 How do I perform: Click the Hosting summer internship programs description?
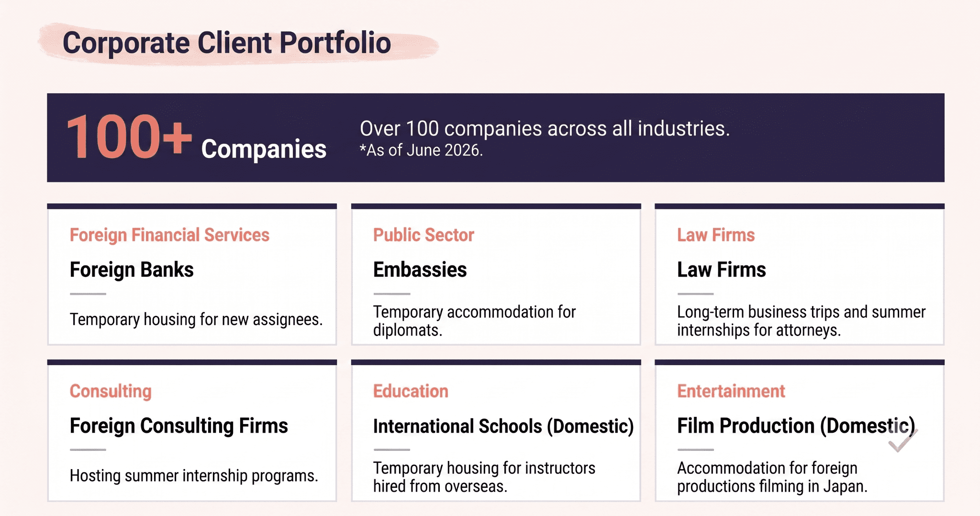194,475
